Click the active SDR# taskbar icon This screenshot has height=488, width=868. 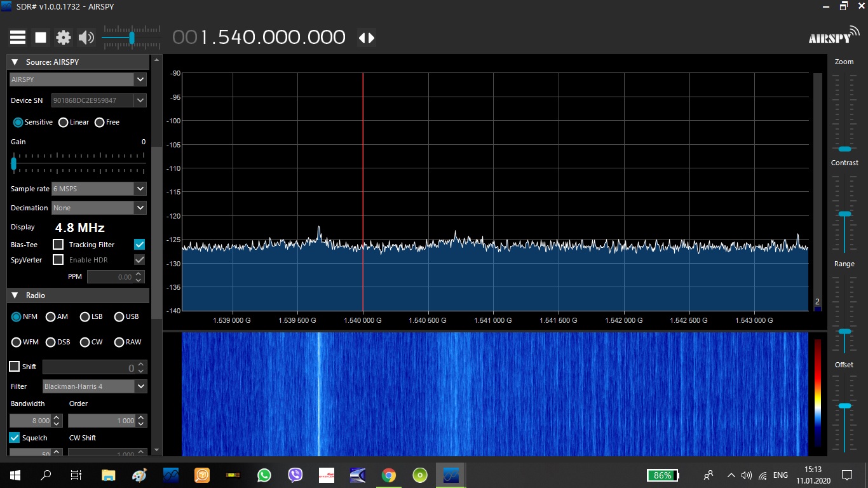click(x=451, y=475)
